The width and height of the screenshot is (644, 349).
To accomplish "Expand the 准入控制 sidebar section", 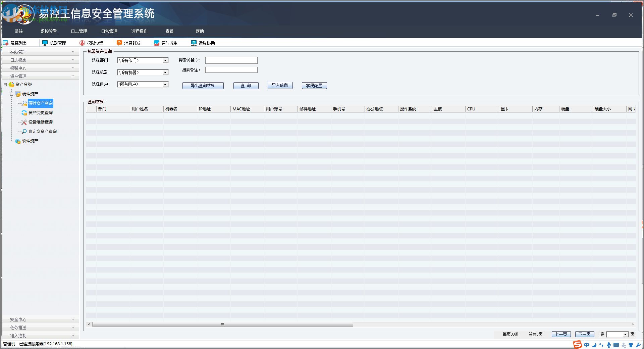I will pyautogui.click(x=41, y=336).
